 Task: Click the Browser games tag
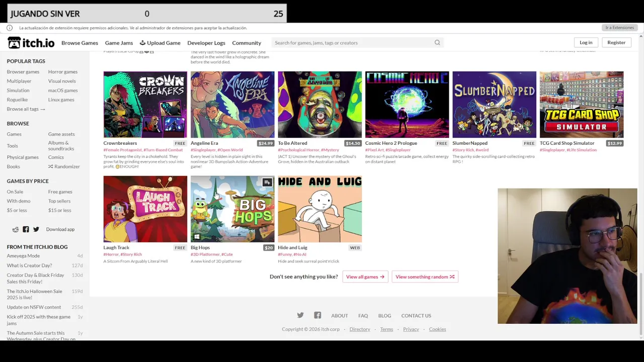pos(23,72)
